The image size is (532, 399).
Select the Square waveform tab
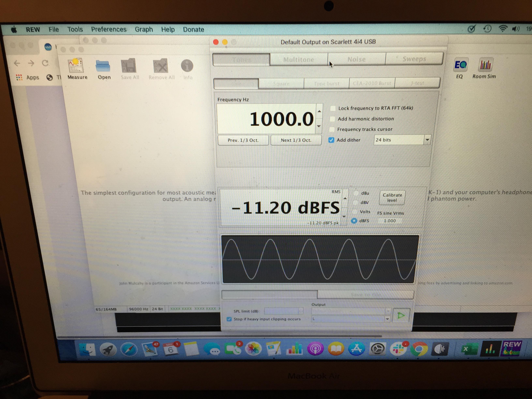click(x=281, y=84)
